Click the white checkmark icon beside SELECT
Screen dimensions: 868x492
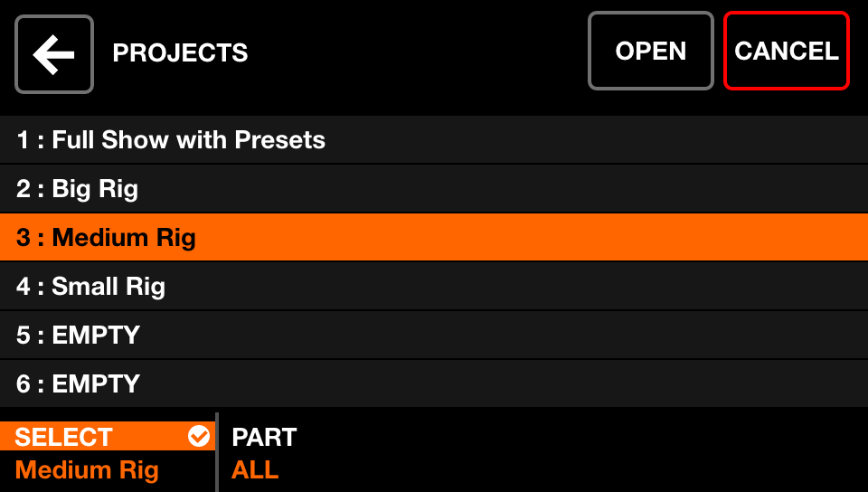[x=198, y=437]
